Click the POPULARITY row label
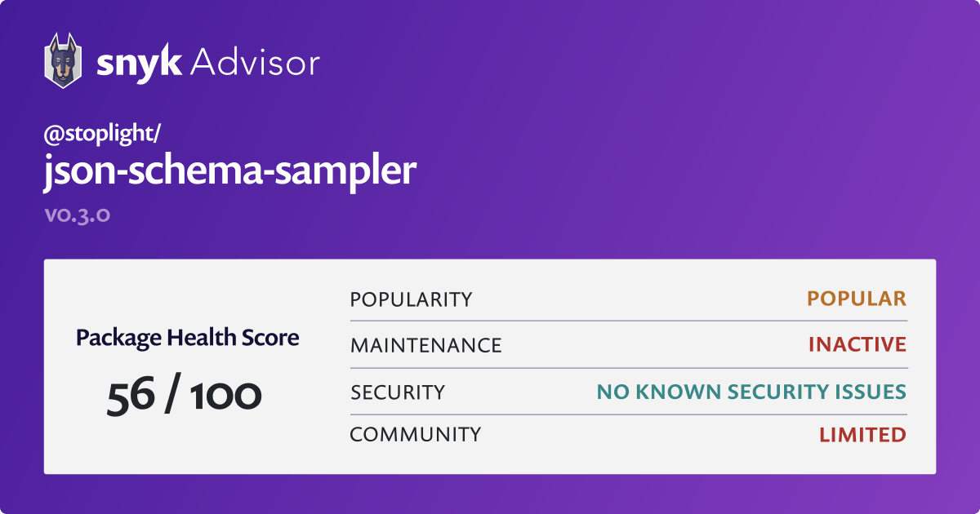This screenshot has height=514, width=980. 411,299
